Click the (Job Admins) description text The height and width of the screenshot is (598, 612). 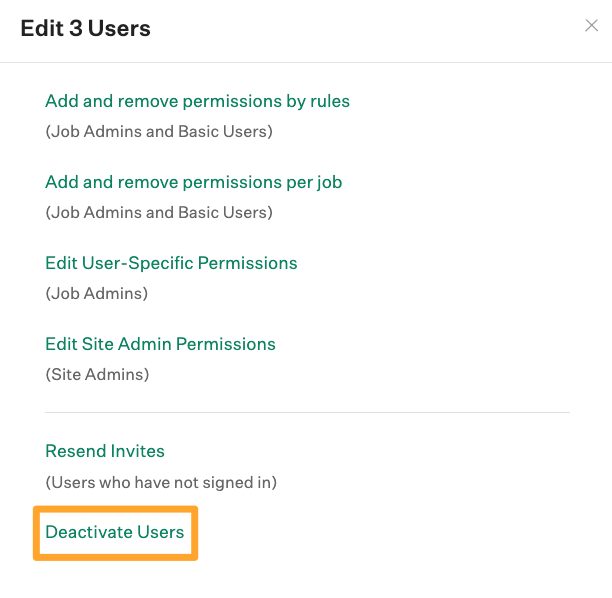point(97,294)
